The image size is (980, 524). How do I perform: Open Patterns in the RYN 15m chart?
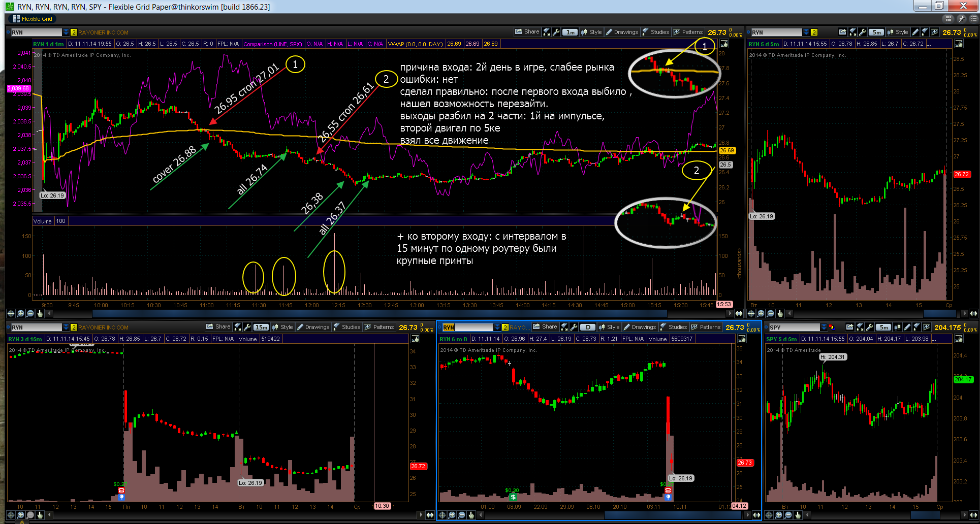tap(379, 327)
